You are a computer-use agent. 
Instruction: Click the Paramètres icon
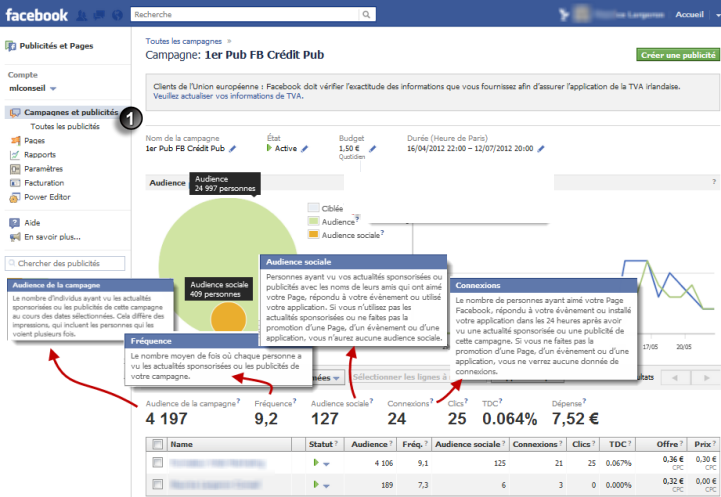(15, 169)
